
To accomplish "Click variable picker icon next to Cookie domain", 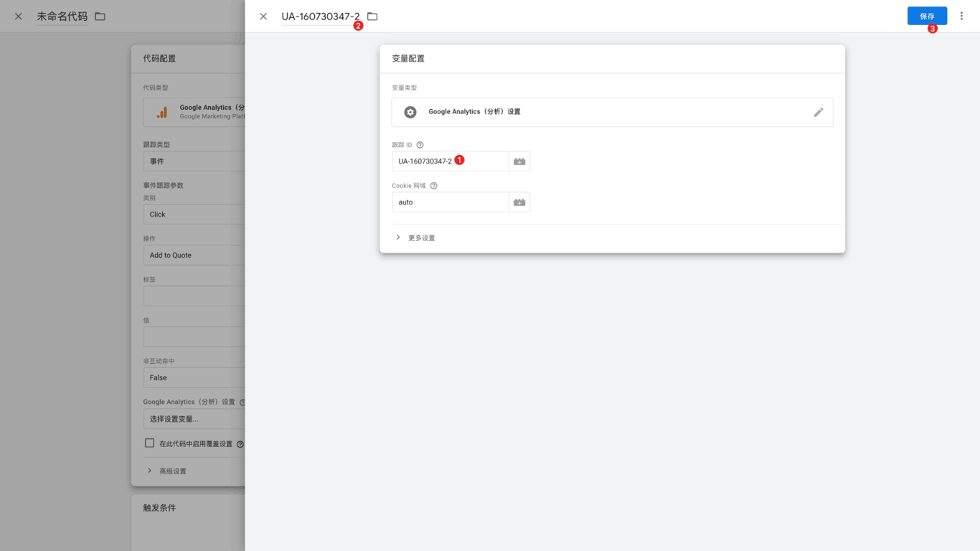I will point(519,202).
